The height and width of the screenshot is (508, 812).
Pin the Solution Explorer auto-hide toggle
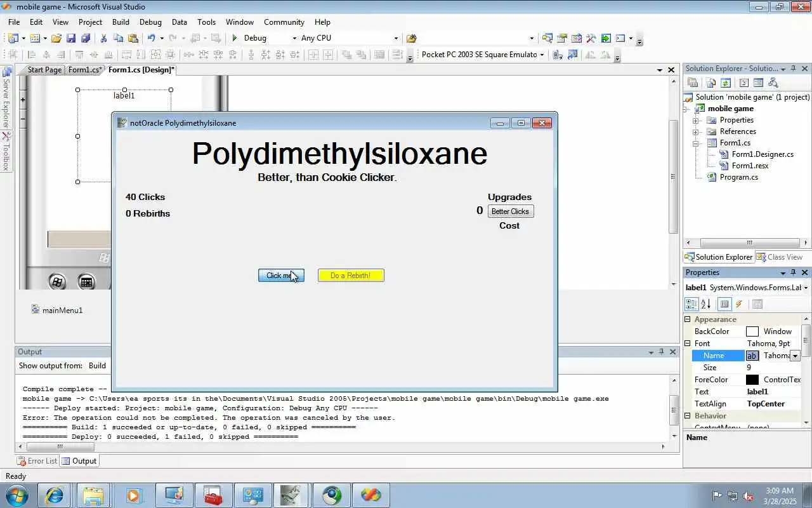[793, 69]
